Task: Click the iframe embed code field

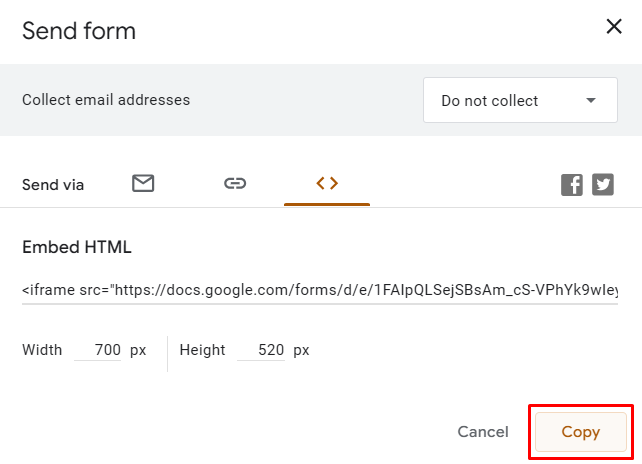Action: (x=320, y=290)
